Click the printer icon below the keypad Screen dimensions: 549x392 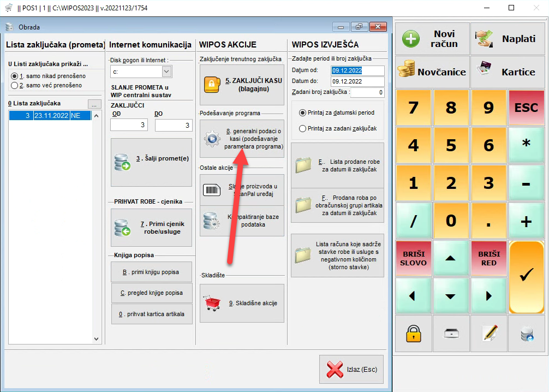coord(451,334)
